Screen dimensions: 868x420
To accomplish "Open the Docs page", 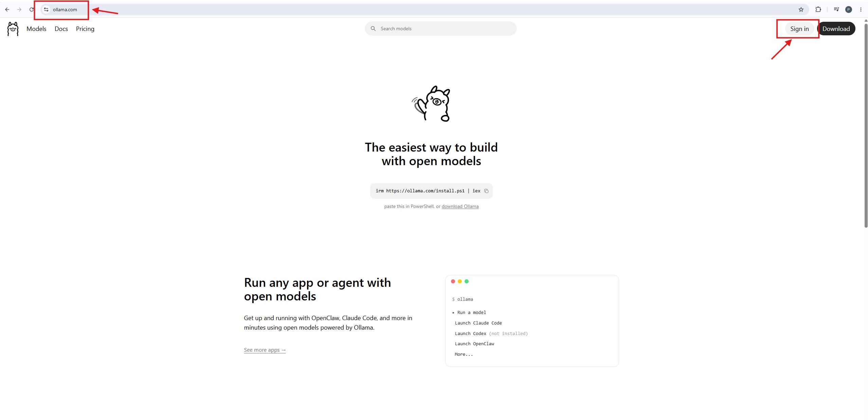I will point(61,29).
